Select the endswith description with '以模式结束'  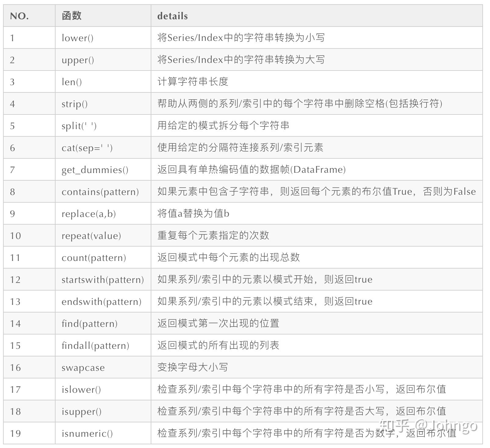click(265, 301)
